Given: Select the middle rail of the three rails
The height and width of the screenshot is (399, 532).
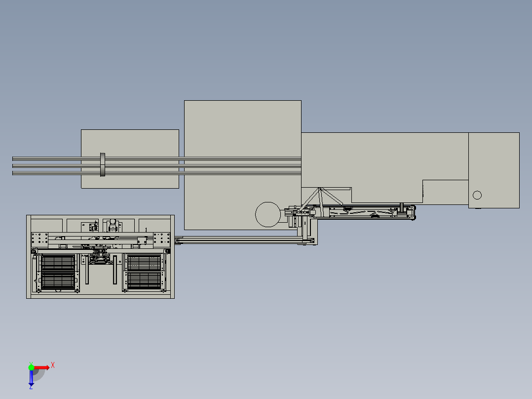Looking at the screenshot, I should [x=157, y=166].
